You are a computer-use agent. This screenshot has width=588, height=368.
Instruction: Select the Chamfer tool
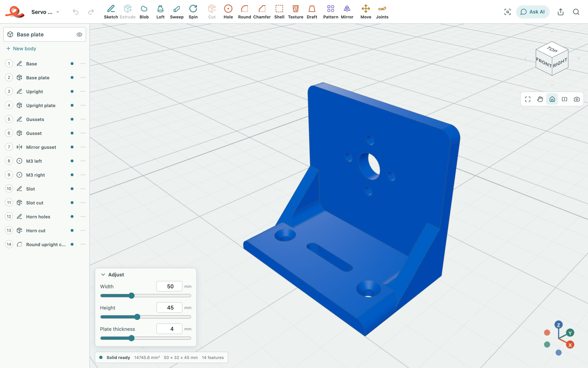point(262,12)
